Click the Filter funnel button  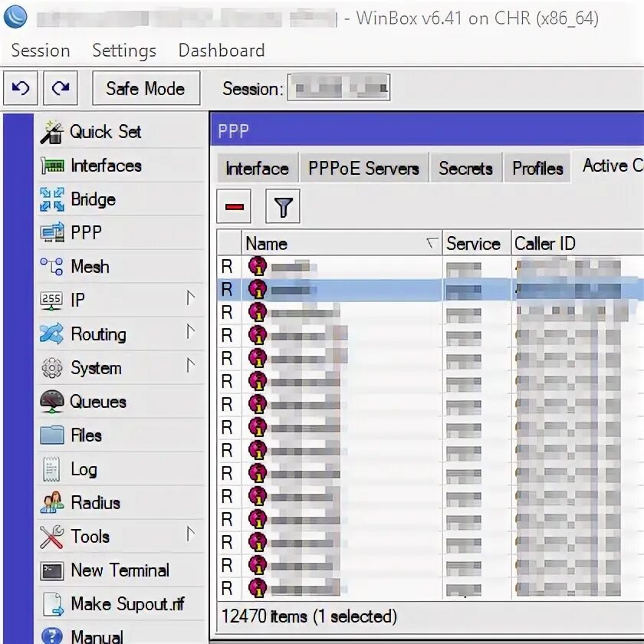[283, 206]
